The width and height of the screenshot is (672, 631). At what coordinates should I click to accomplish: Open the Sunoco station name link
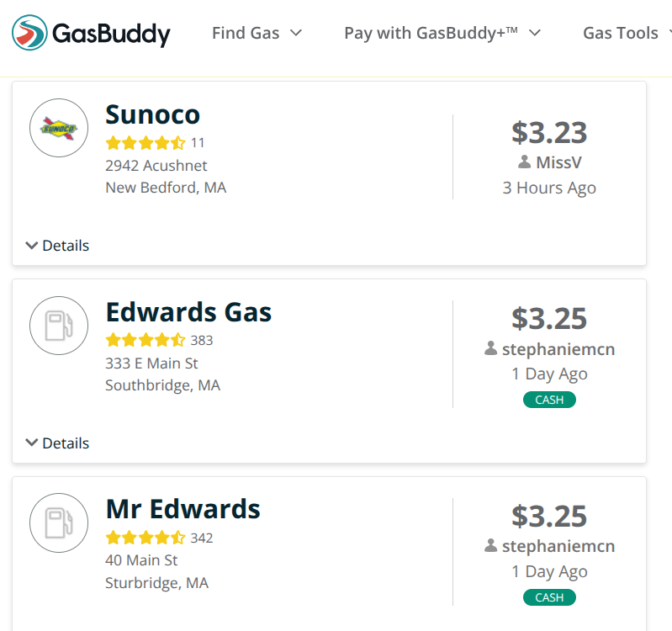tap(152, 114)
